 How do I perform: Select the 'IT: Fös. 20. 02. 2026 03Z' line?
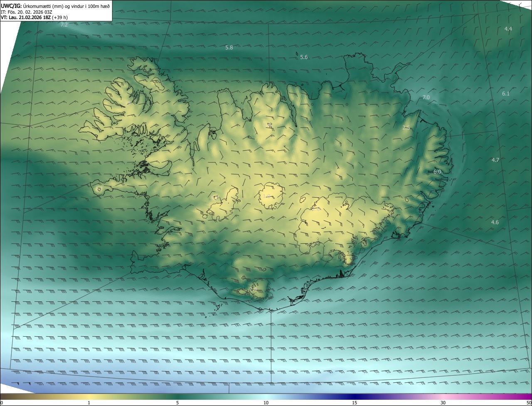click(x=26, y=12)
